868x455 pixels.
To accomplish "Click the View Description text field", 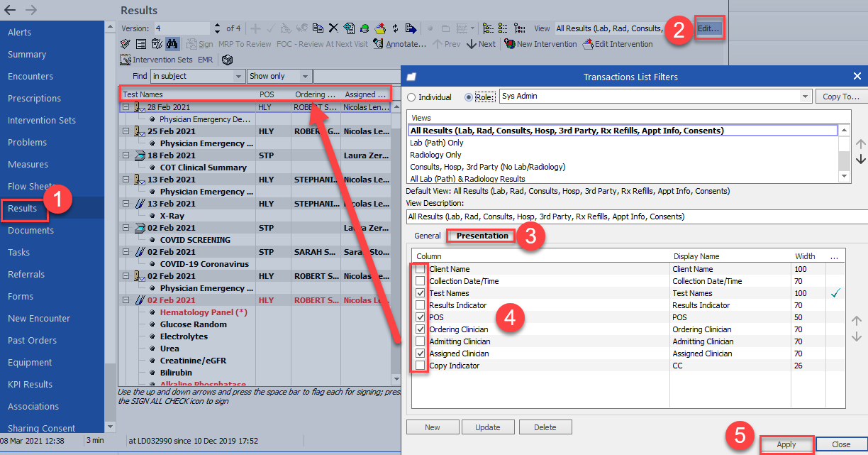I will tap(636, 216).
